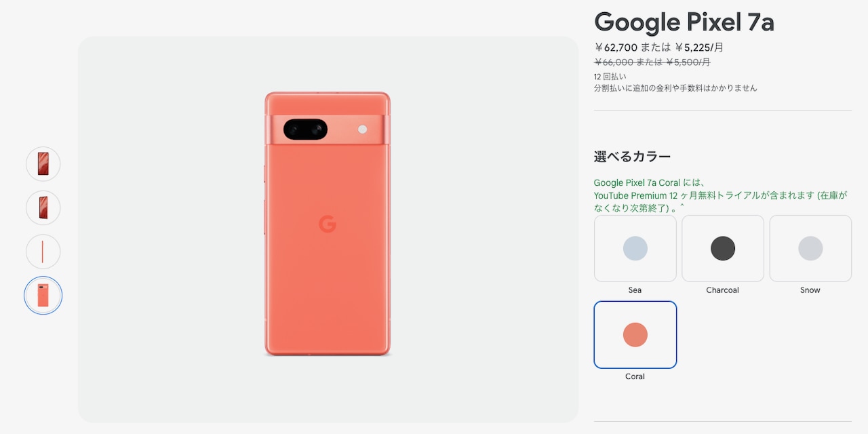This screenshot has width=868, height=434.
Task: Click the Charcoal label text
Action: click(x=722, y=290)
